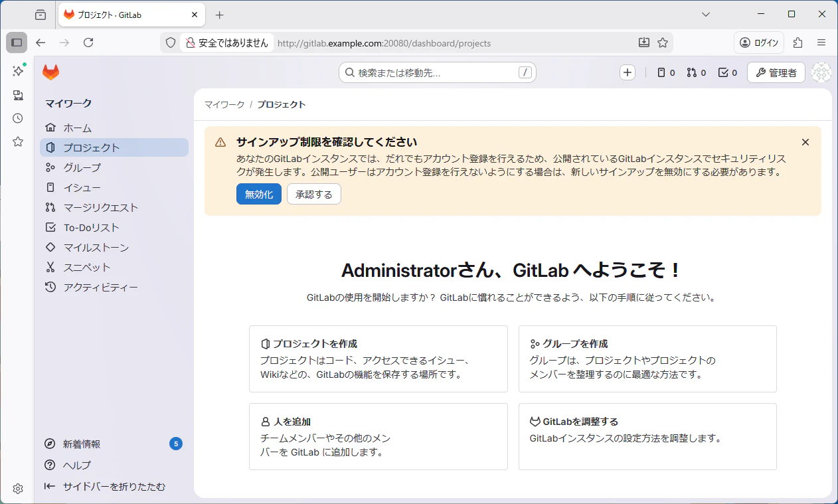Go forward in browser history

[x=64, y=42]
